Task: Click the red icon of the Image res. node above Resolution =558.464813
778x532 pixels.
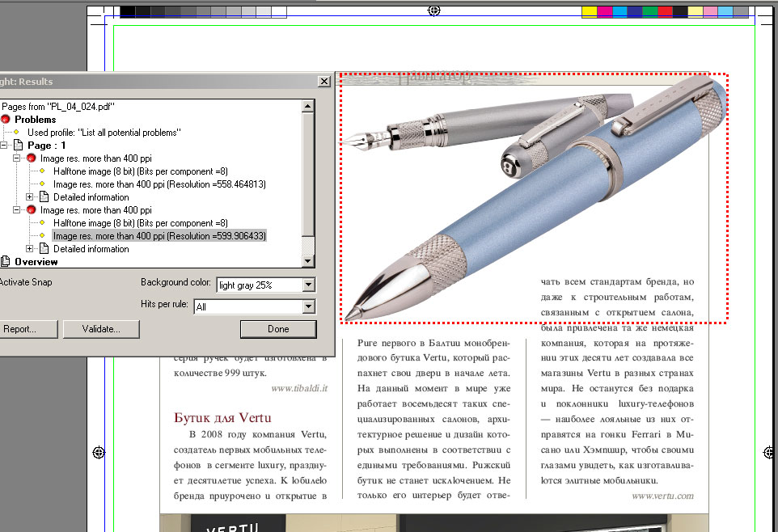Action: (x=32, y=158)
